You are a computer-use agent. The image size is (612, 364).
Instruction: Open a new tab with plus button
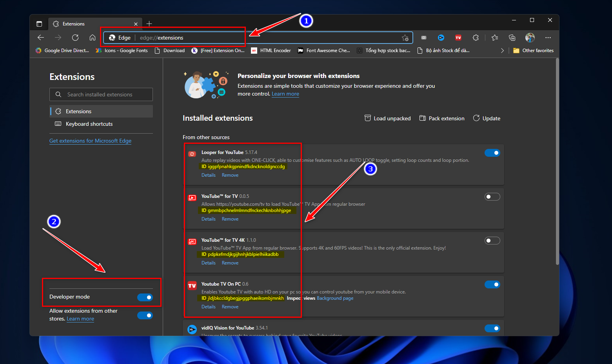pyautogui.click(x=149, y=24)
